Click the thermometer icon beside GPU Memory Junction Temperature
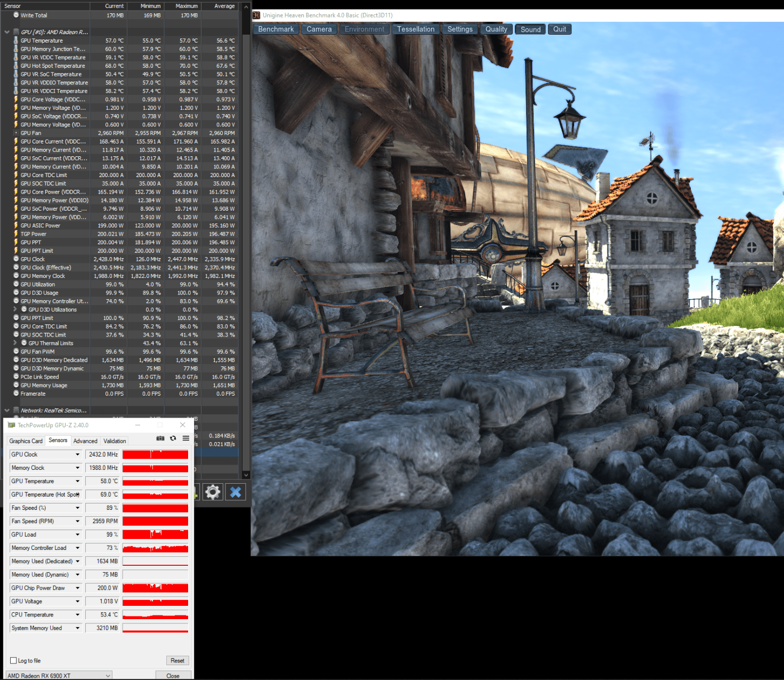784x680 pixels. [x=16, y=49]
